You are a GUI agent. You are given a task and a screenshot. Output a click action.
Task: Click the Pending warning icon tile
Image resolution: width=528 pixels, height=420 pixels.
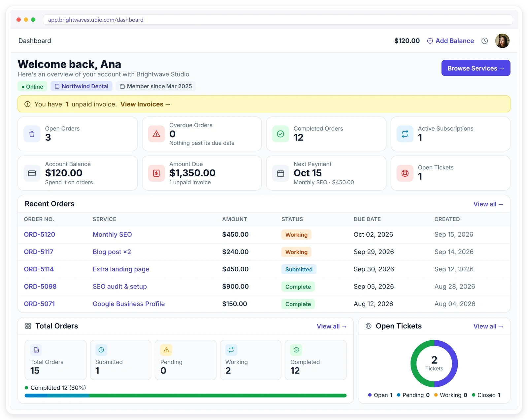(x=166, y=350)
